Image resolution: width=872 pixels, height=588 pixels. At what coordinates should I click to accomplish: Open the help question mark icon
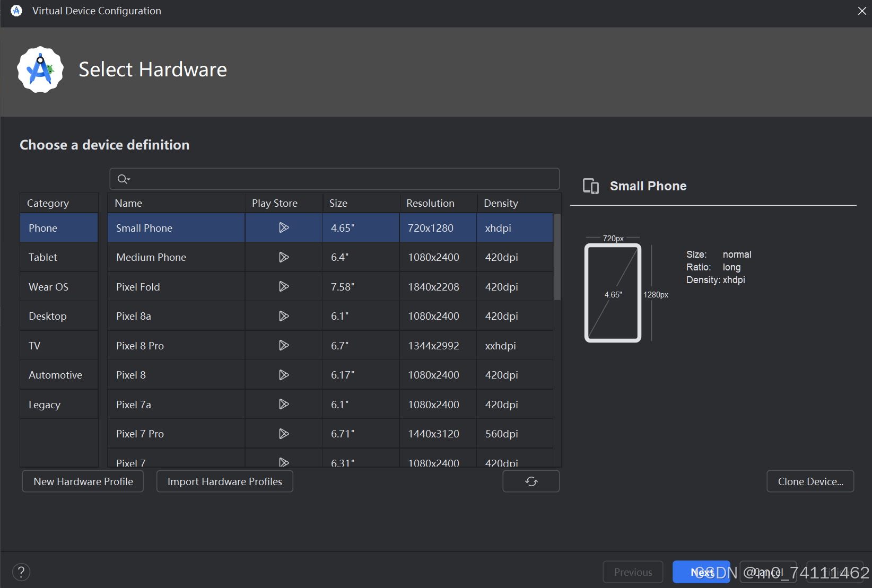pos(21,572)
